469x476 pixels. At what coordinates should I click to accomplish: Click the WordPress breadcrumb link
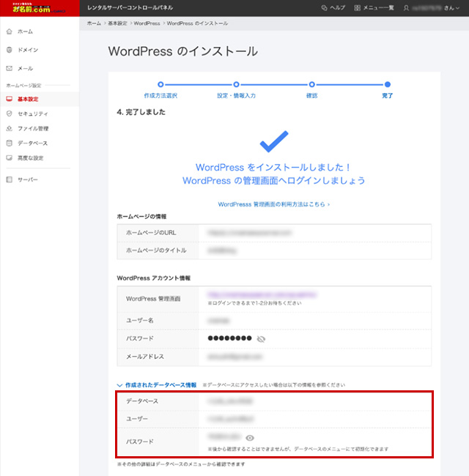[147, 23]
